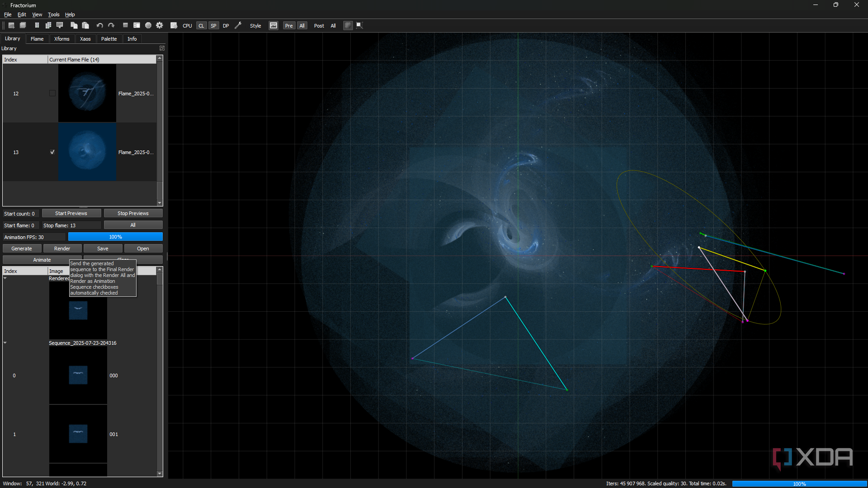This screenshot has width=868, height=488.
Task: Click the save current flame icon
Action: [37, 26]
